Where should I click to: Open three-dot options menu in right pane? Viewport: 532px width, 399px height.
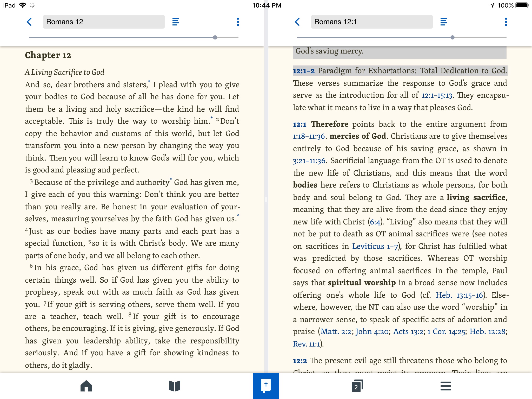click(506, 22)
